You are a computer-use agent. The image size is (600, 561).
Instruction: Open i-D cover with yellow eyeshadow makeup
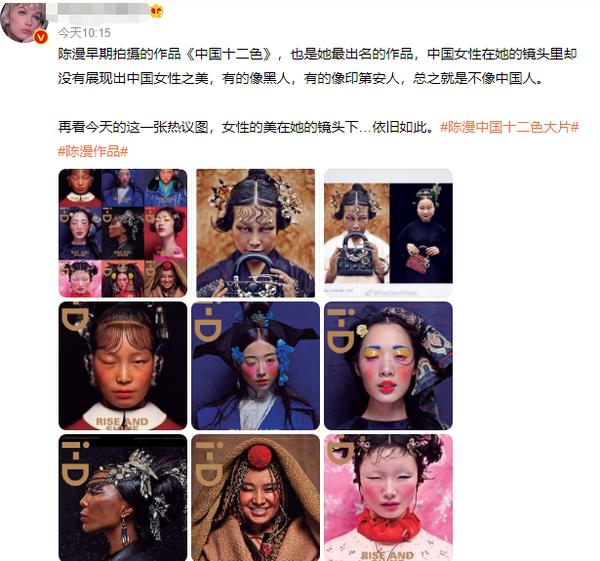388,366
